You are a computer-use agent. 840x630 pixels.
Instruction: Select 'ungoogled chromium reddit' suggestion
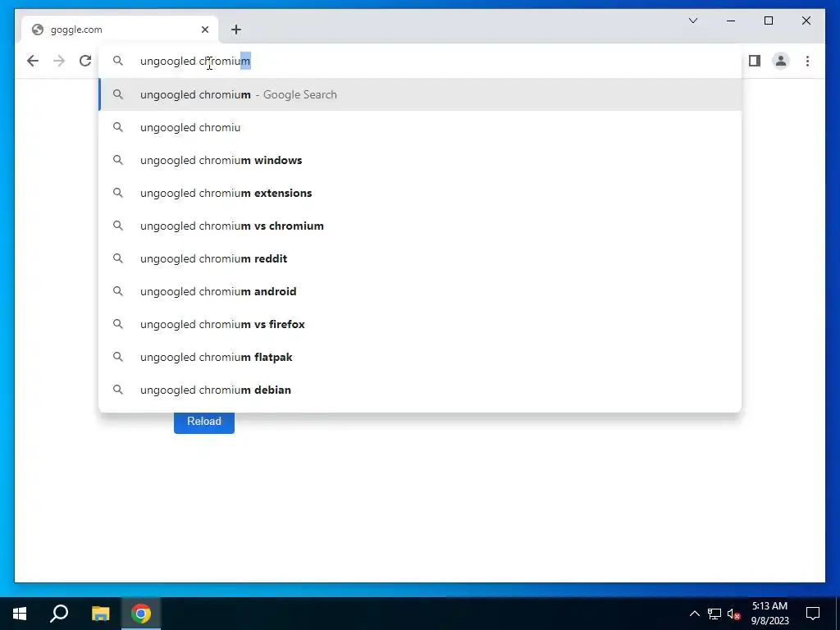(421, 258)
